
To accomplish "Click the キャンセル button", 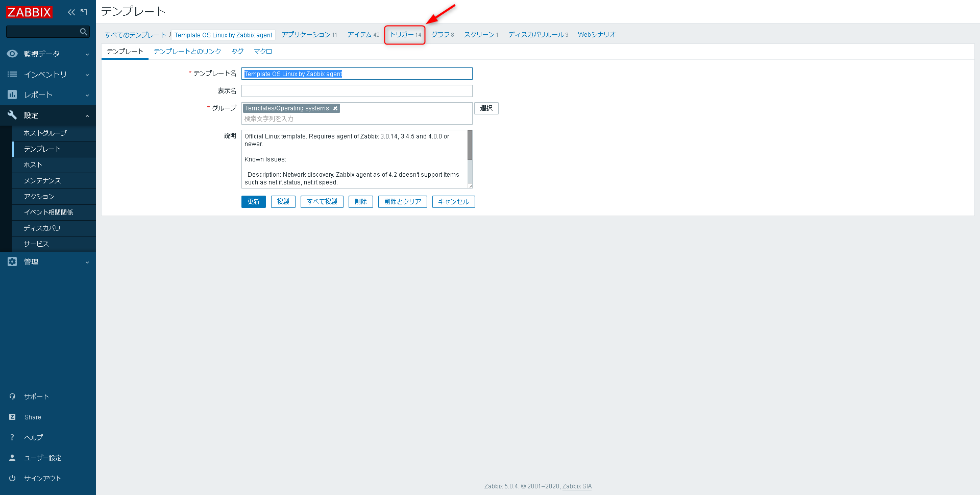I will pos(454,202).
